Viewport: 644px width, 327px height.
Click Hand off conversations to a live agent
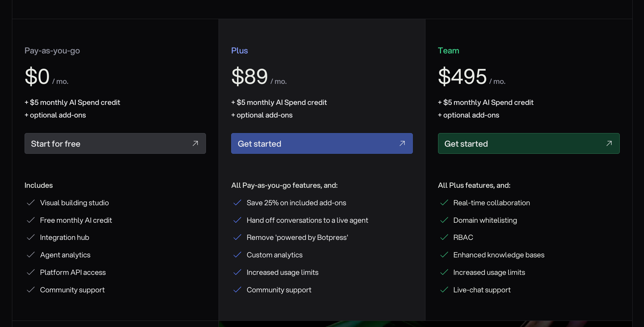307,220
